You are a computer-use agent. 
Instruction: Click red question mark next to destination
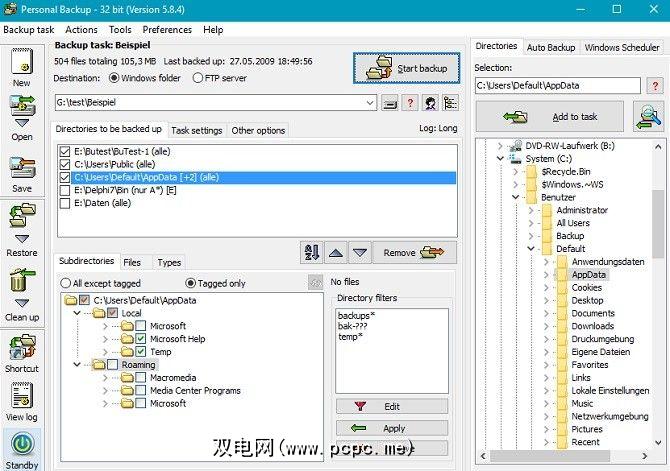(x=410, y=103)
